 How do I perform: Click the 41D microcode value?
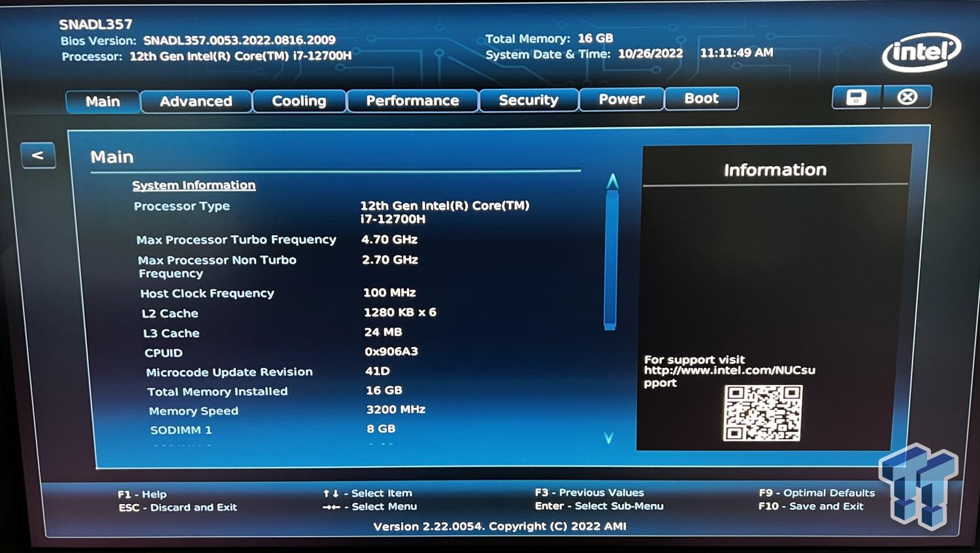tap(378, 371)
